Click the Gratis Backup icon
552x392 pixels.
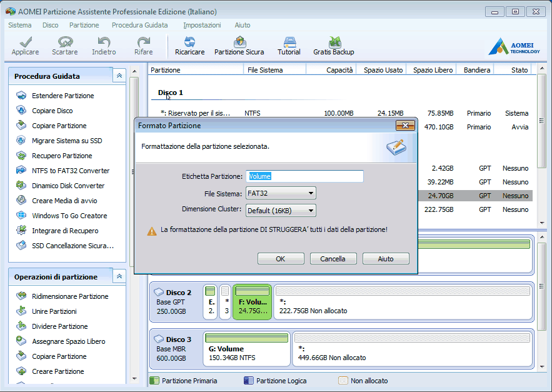tap(333, 45)
